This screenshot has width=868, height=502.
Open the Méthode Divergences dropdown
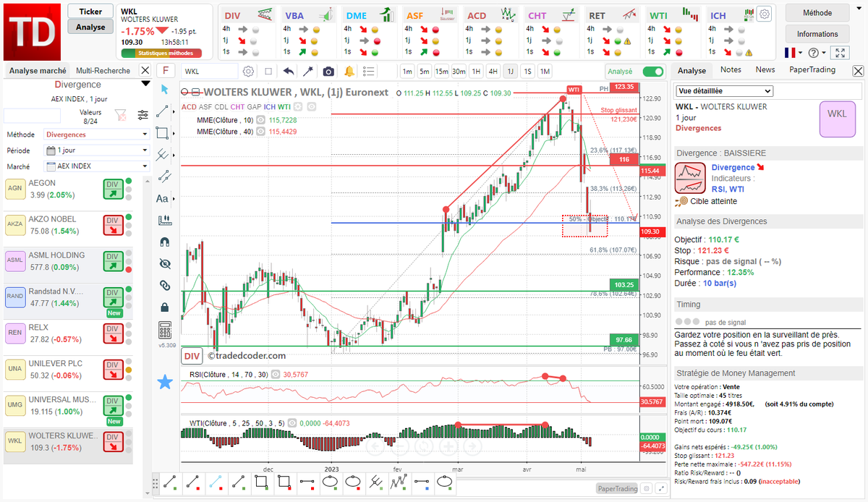[97, 135]
